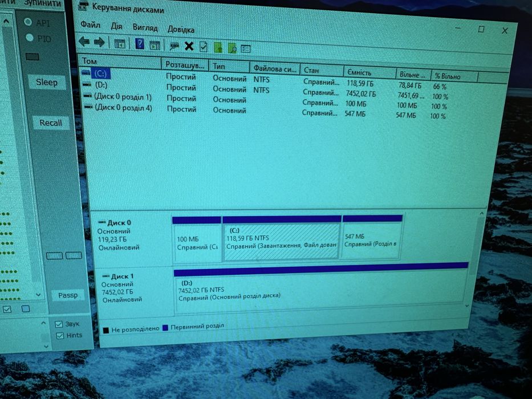The image size is (532, 399).
Task: Select the API radio button
Action: 28,22
